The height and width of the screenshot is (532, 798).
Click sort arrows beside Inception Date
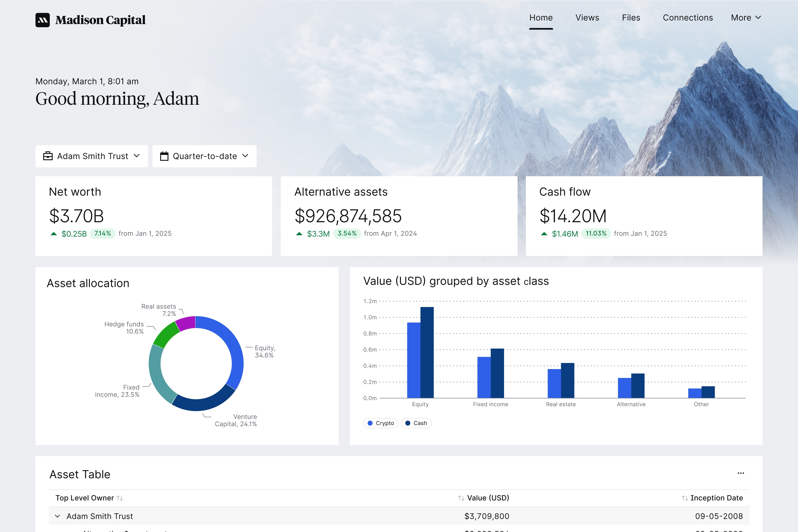(685, 498)
